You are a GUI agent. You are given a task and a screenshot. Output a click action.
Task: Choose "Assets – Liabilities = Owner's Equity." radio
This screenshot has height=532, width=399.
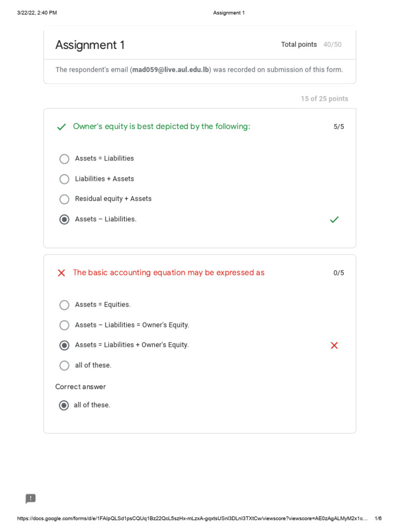pos(64,325)
